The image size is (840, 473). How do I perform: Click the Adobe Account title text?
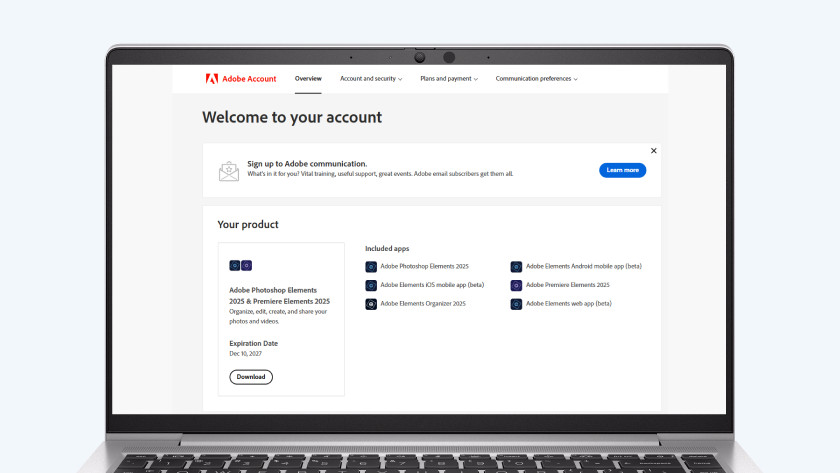point(250,78)
